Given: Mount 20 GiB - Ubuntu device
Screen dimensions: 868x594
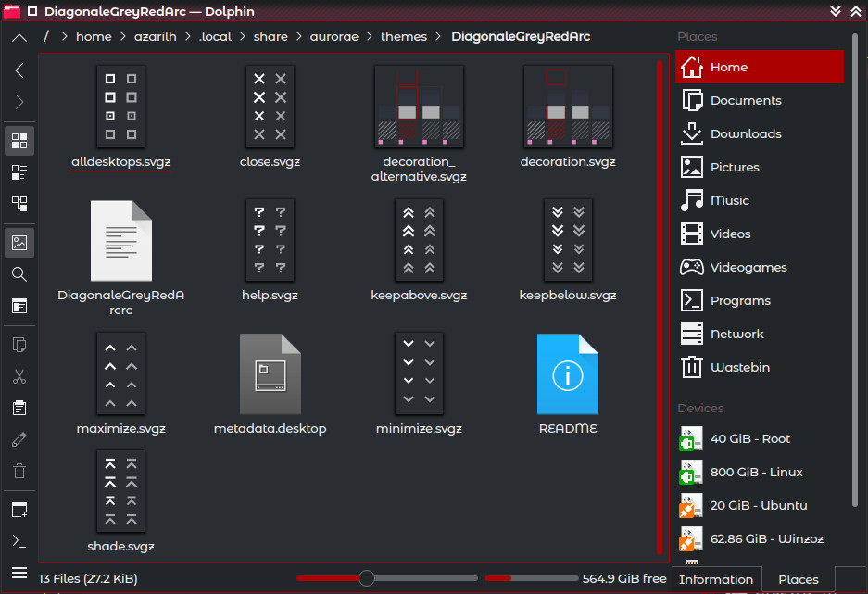Looking at the screenshot, I should 760,505.
